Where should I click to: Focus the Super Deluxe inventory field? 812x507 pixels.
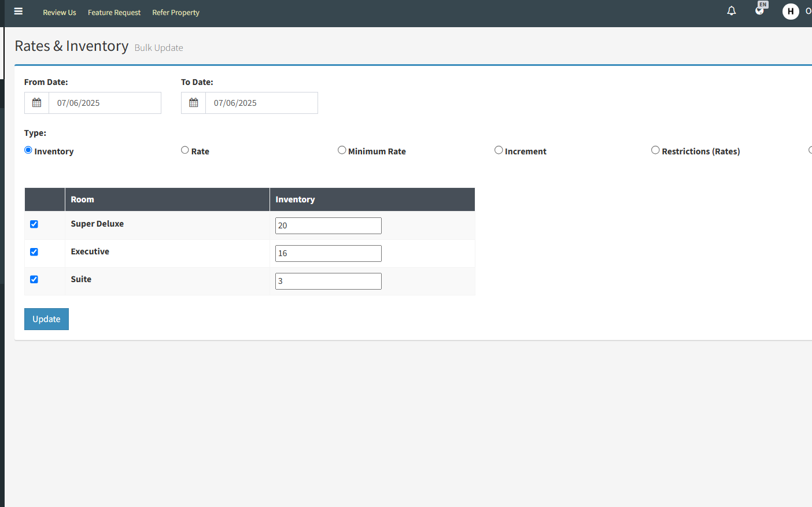(329, 225)
